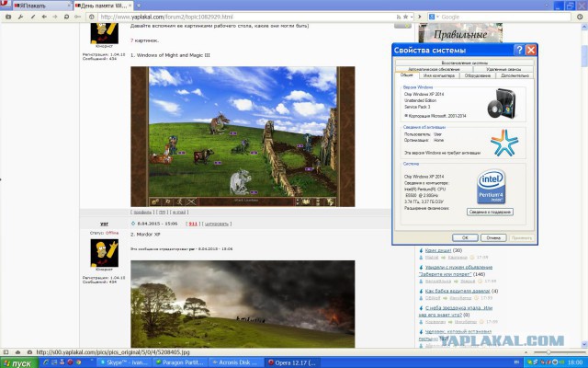Close the День памяти tab with its X

(130, 6)
